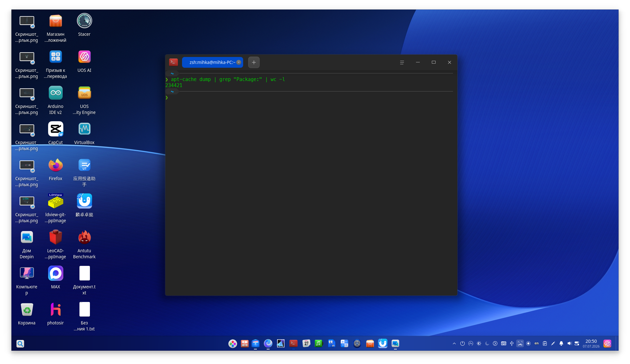This screenshot has width=630, height=364.
Task: Open the clipboard tray icon
Action: tap(545, 343)
